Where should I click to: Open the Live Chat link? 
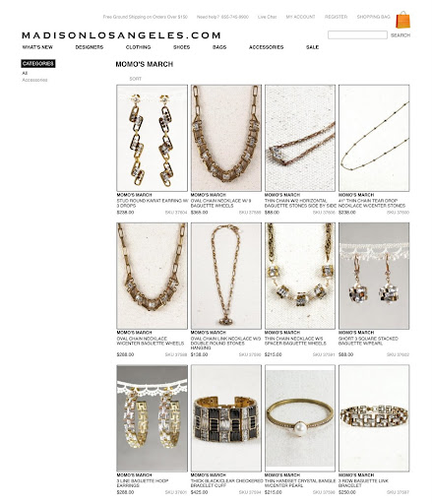[x=267, y=17]
